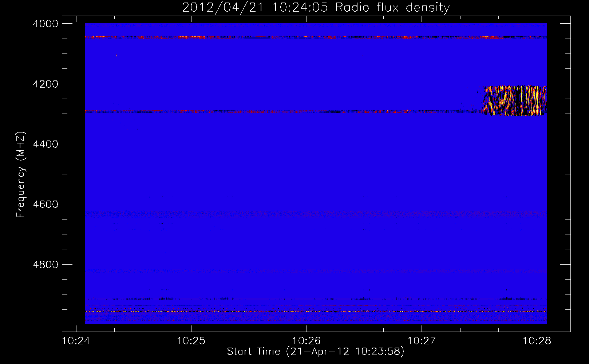589x364 pixels.
Task: Click the 4000 frequency tick label
Action: (46, 24)
